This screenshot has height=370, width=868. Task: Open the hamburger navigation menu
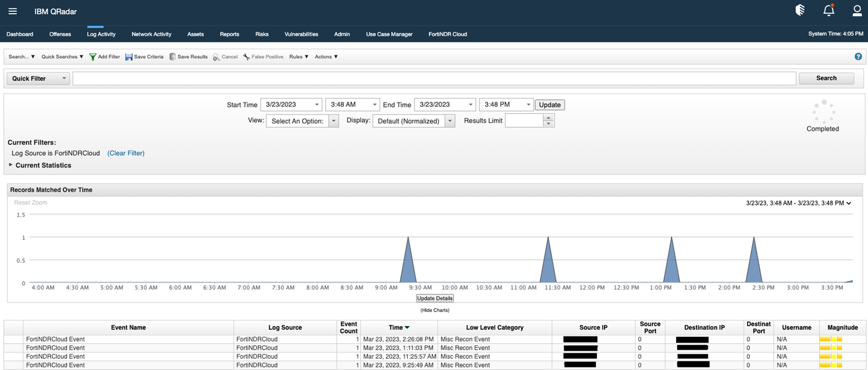(x=13, y=11)
